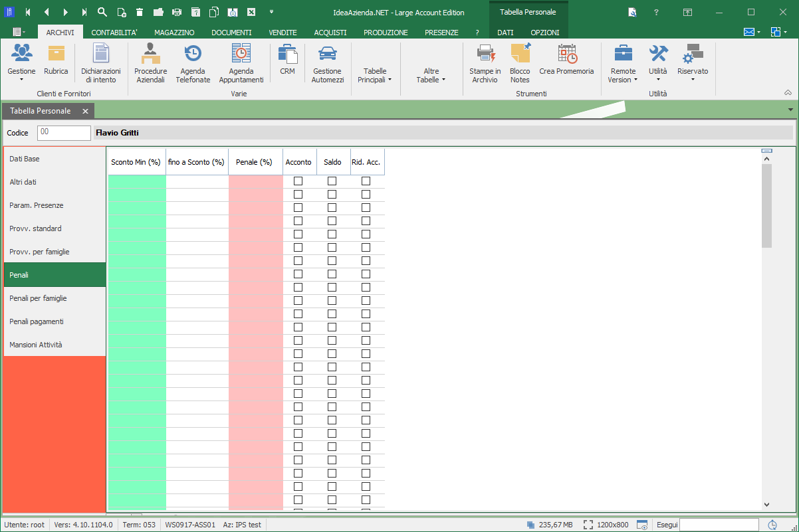Show the Altri dati section
Image resolution: width=799 pixels, height=532 pixels.
55,182
